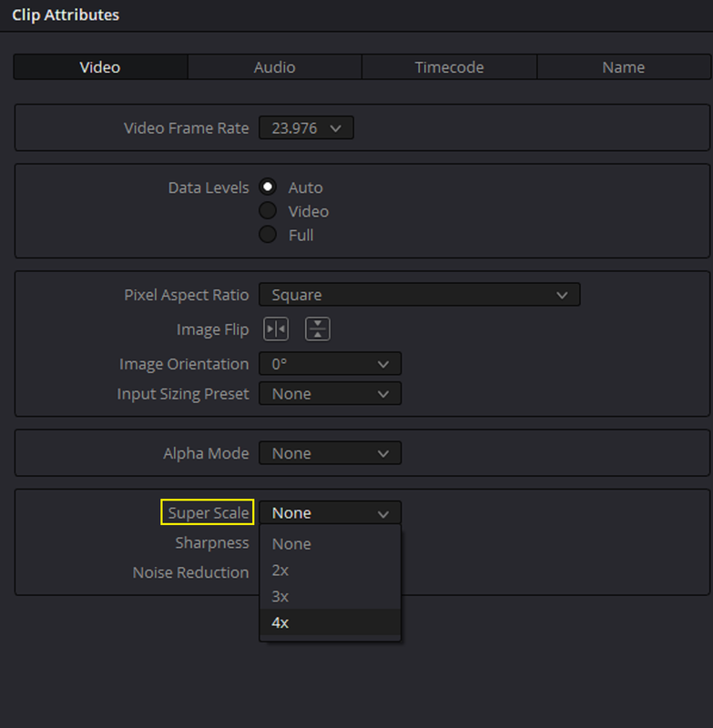713x728 pixels.
Task: Click the Noise Reduction label
Action: tap(190, 572)
